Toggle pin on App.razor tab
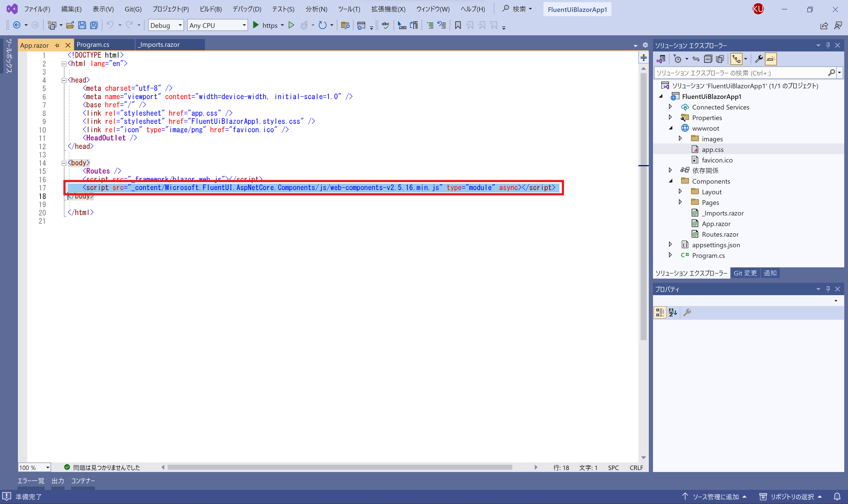The height and width of the screenshot is (504, 848). 57,45
